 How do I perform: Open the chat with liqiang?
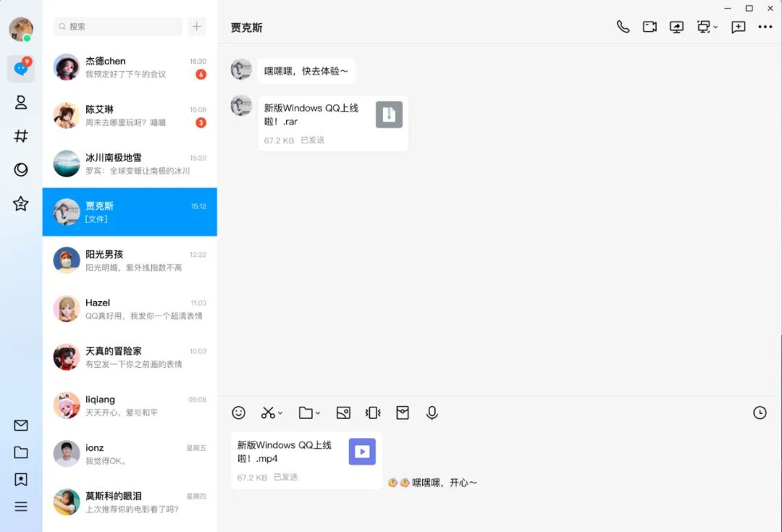point(130,405)
